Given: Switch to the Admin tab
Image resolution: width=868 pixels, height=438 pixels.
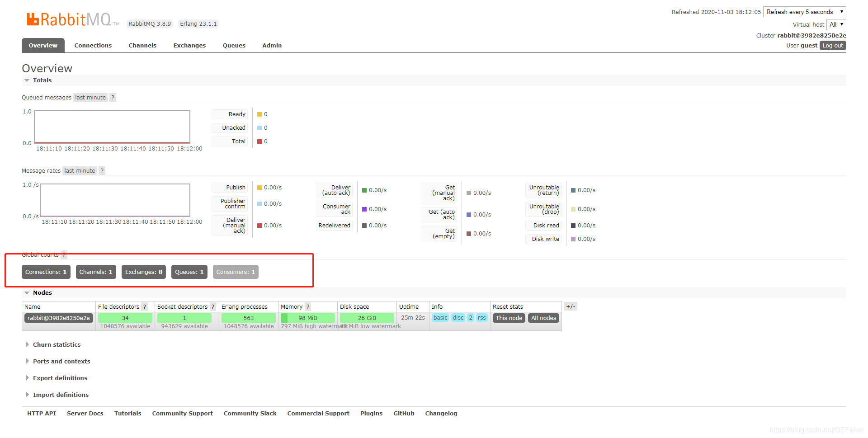Looking at the screenshot, I should [272, 45].
